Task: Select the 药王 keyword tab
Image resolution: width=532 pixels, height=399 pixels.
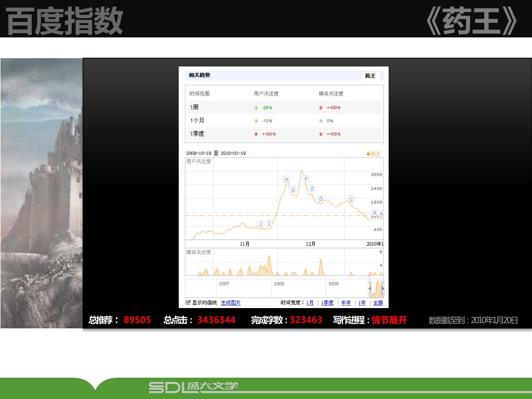Action: pyautogui.click(x=370, y=76)
